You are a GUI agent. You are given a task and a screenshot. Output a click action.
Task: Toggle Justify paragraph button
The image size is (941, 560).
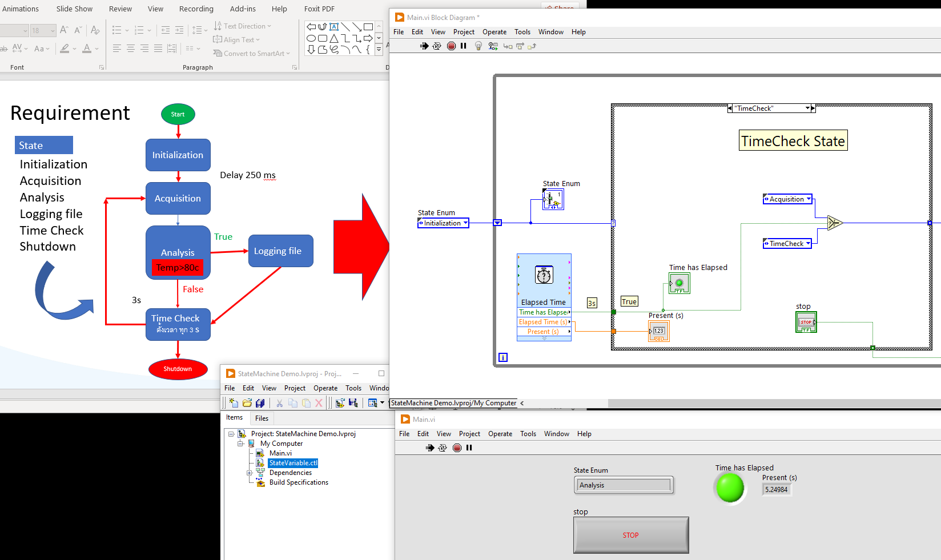click(158, 49)
